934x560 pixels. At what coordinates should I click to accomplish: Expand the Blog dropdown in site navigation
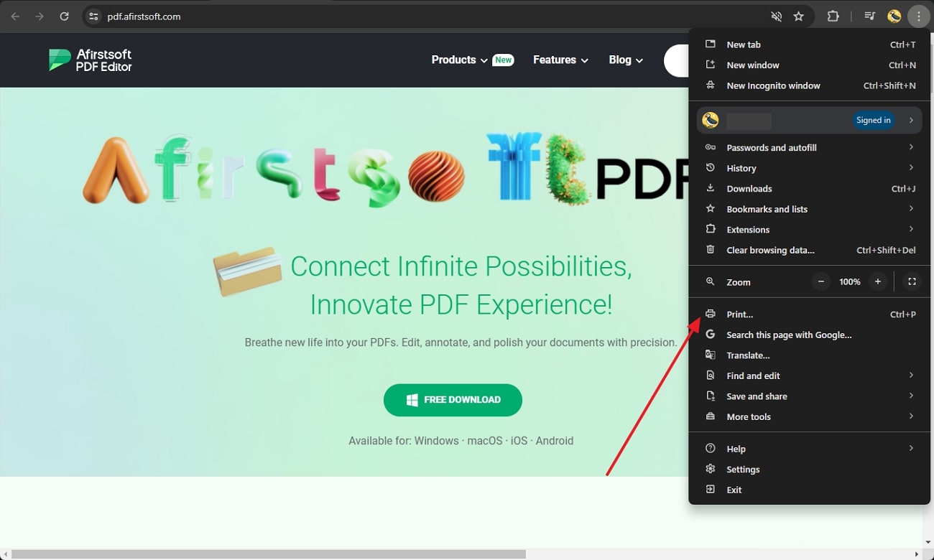[x=626, y=60]
